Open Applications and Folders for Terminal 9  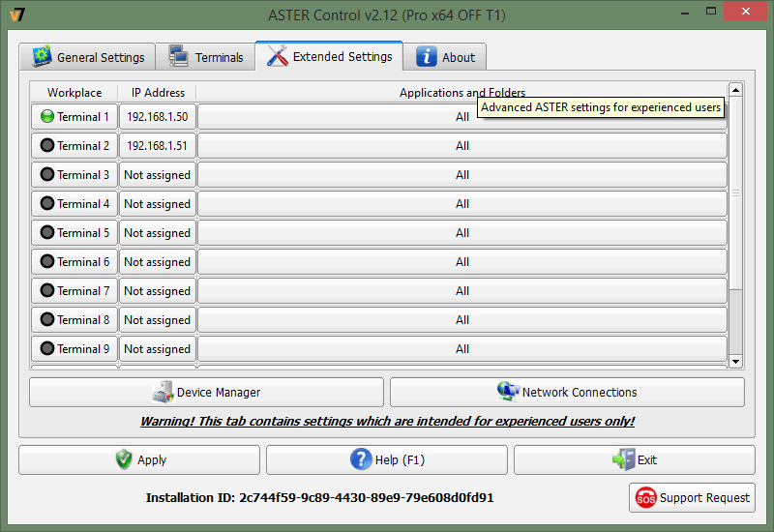(462, 348)
